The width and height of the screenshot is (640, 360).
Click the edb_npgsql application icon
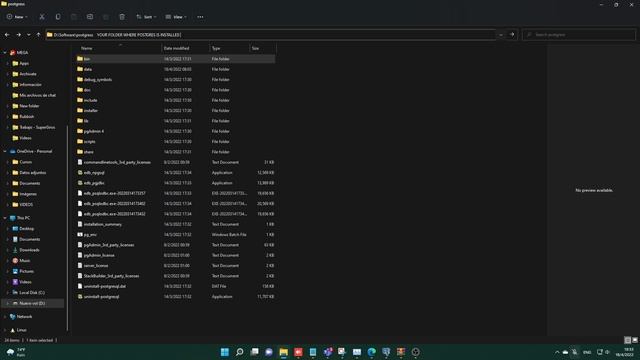tap(80, 173)
